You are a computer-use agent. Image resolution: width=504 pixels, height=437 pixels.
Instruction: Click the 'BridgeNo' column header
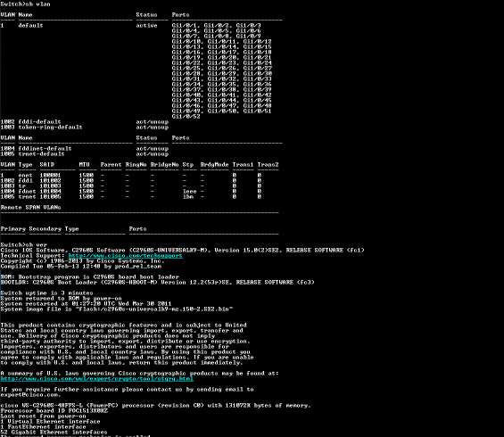[x=164, y=164]
